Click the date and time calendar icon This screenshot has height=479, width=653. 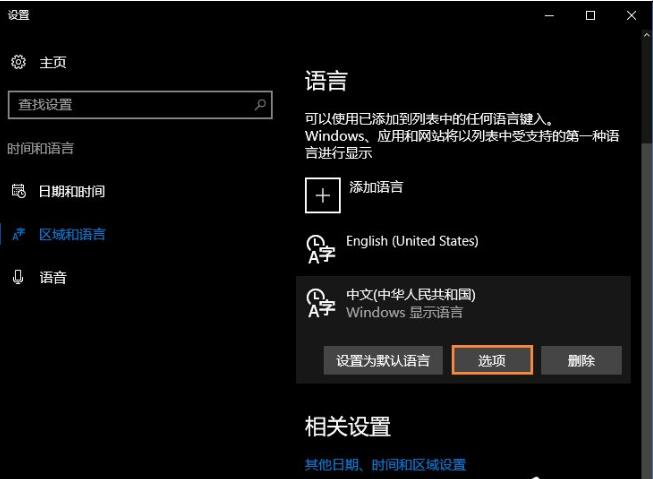pyautogui.click(x=18, y=191)
